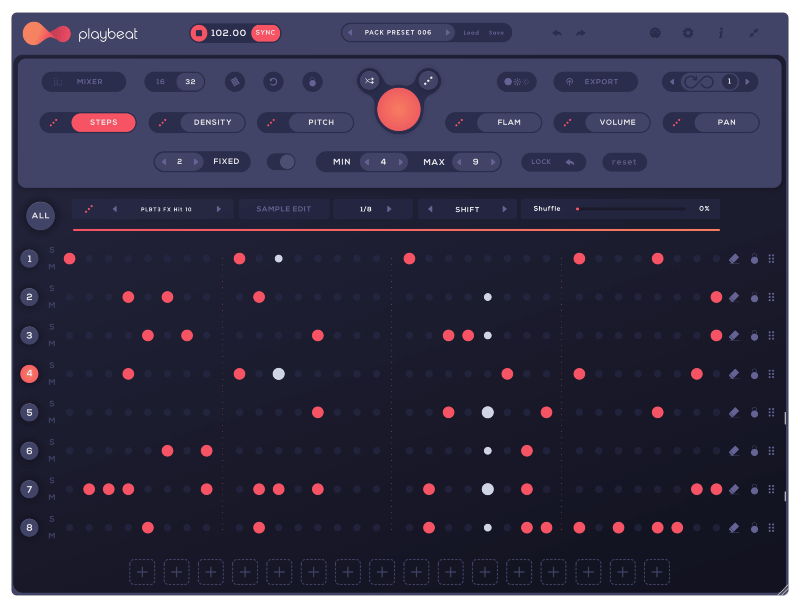The height and width of the screenshot is (608, 800).
Task: Lock track 5 using its padlock icon
Action: (x=755, y=412)
